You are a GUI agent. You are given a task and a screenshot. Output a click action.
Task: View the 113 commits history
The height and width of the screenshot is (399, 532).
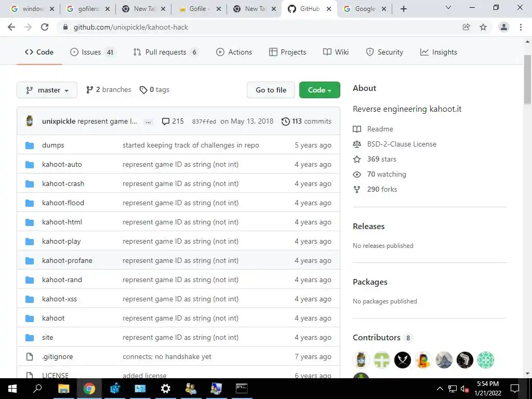click(x=307, y=121)
